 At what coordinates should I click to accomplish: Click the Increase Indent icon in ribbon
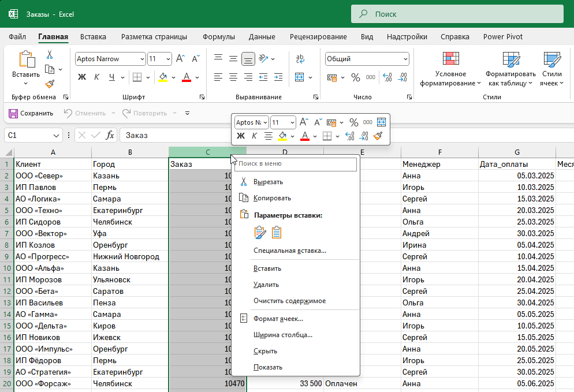point(278,77)
